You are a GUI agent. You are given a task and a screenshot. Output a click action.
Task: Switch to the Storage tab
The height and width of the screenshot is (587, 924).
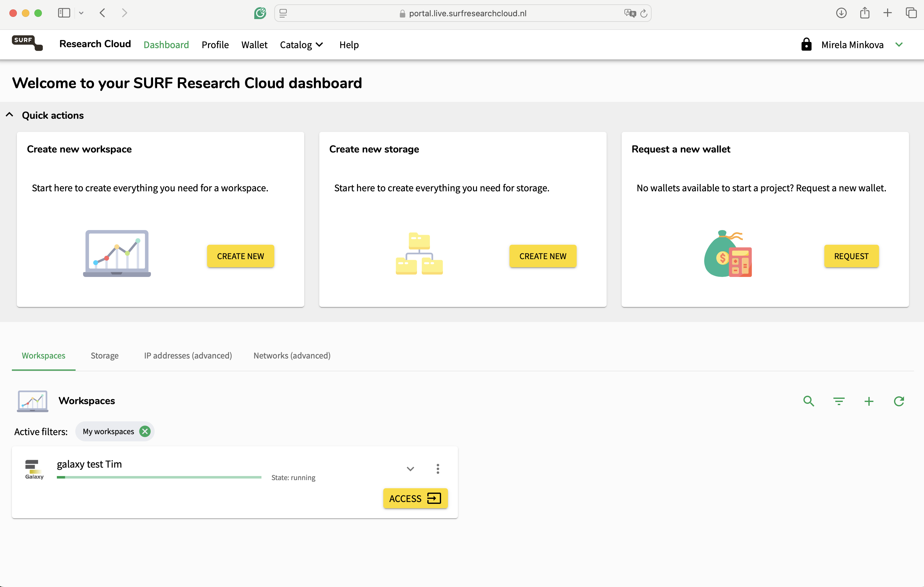click(x=104, y=355)
